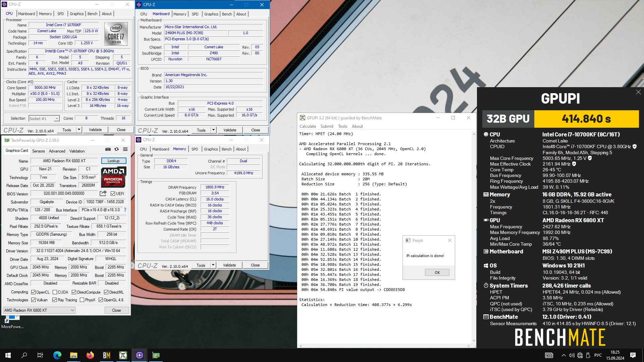The image size is (644, 362).
Task: Open Tools menu in GPUPI
Action: (342, 126)
